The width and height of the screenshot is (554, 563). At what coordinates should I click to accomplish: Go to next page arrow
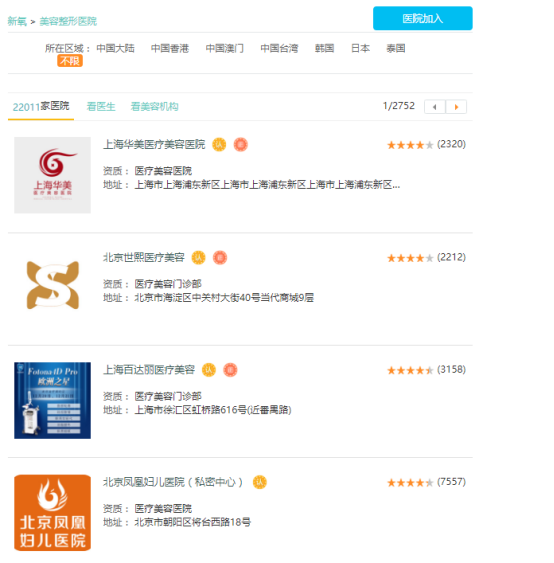click(456, 107)
